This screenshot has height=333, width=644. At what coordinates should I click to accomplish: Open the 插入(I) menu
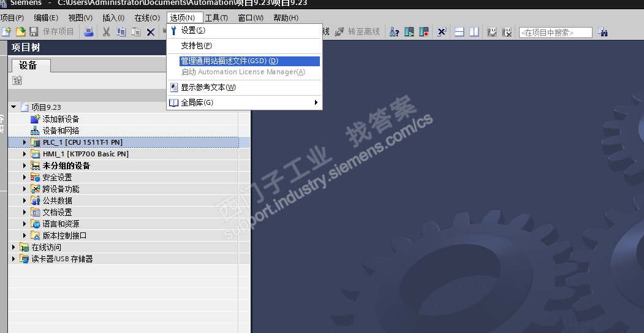113,18
